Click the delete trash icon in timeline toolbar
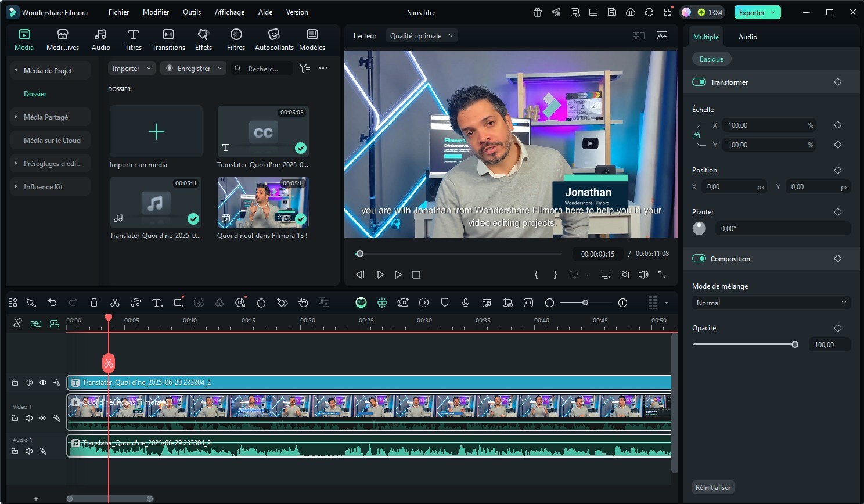The width and height of the screenshot is (864, 504). [94, 303]
